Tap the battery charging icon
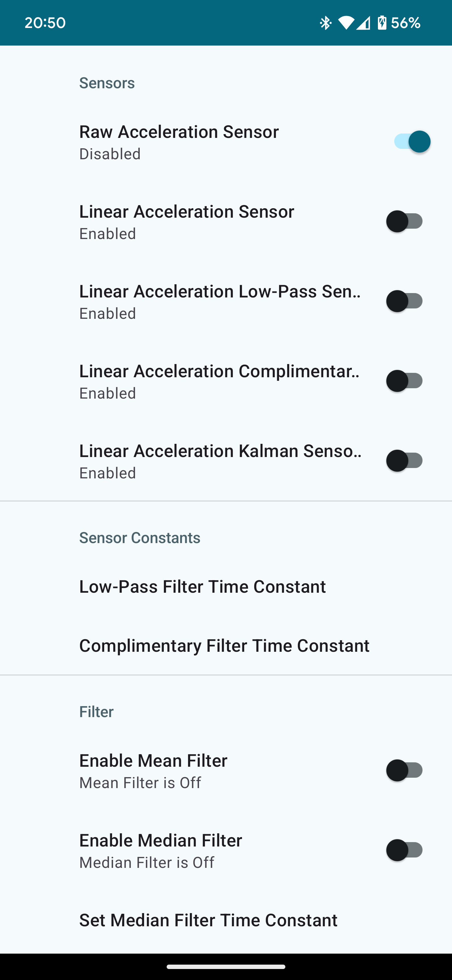The image size is (452, 980). [382, 23]
